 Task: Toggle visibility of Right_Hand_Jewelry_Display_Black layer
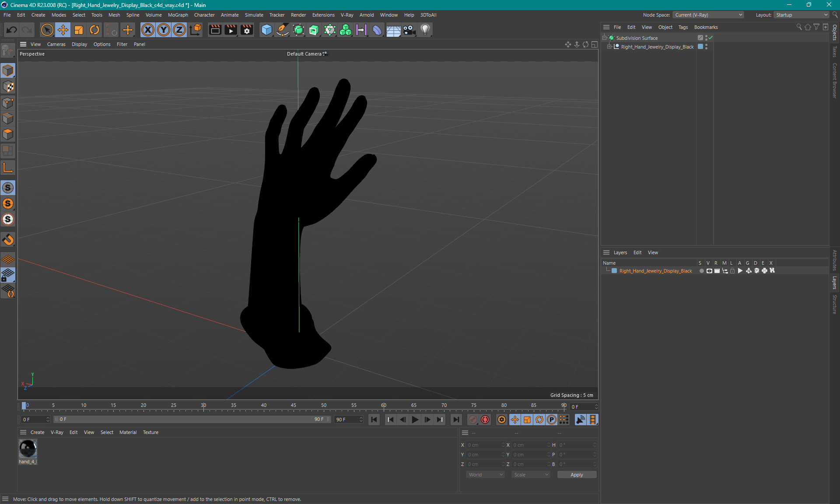(x=708, y=271)
